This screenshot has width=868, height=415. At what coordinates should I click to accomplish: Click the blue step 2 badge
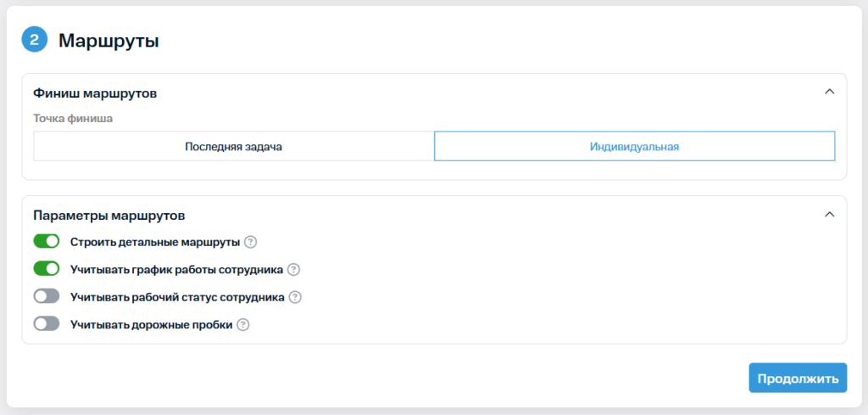35,39
